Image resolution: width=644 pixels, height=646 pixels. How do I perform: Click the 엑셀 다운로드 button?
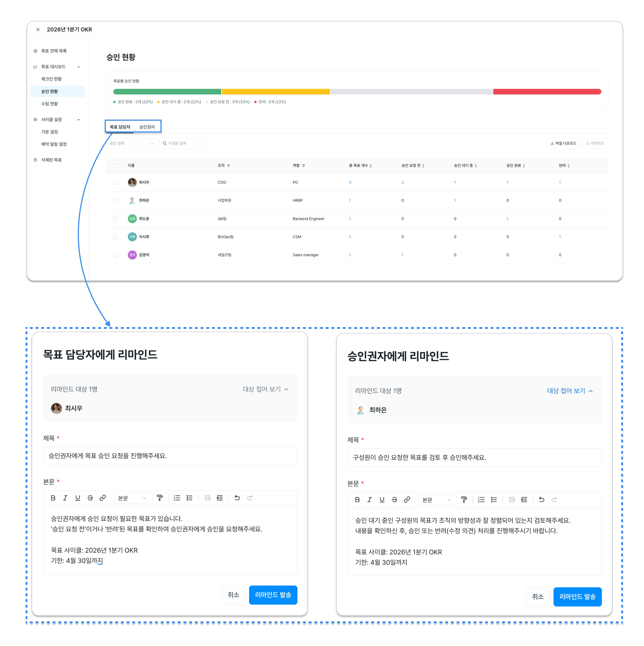(563, 143)
